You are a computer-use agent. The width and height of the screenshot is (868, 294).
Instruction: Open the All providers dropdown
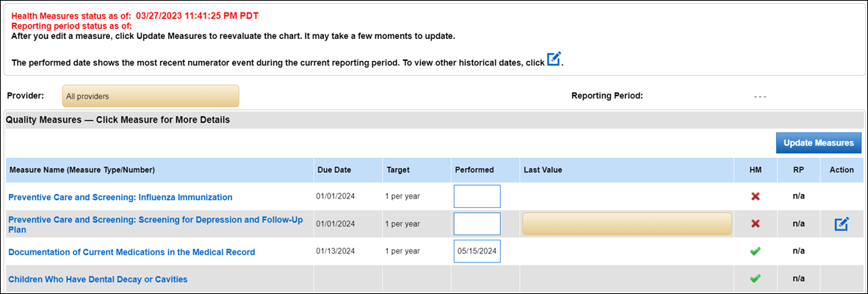tap(151, 96)
